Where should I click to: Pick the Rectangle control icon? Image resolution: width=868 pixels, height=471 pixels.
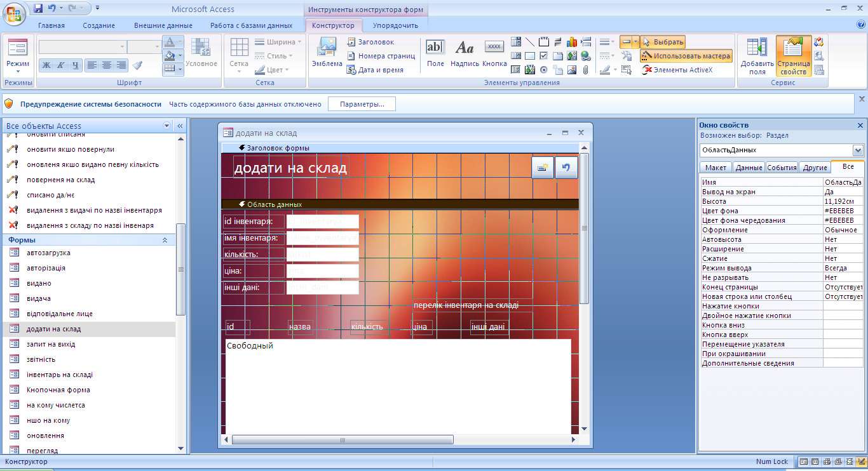[530, 56]
